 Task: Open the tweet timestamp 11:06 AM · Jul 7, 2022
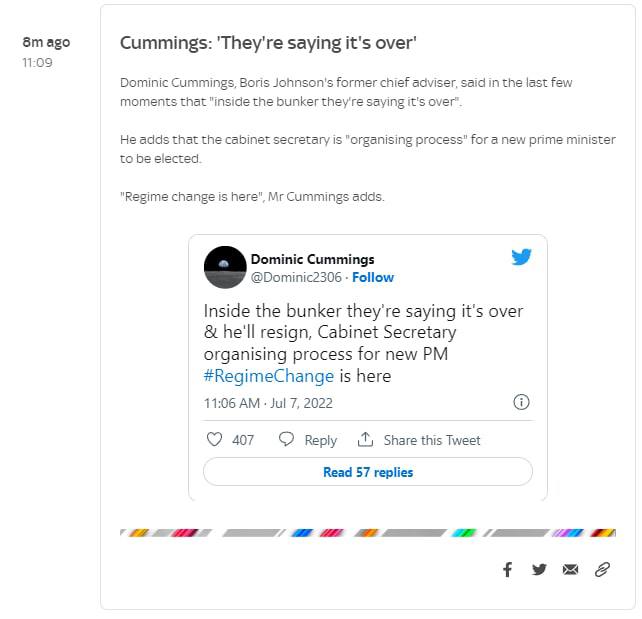pyautogui.click(x=268, y=403)
